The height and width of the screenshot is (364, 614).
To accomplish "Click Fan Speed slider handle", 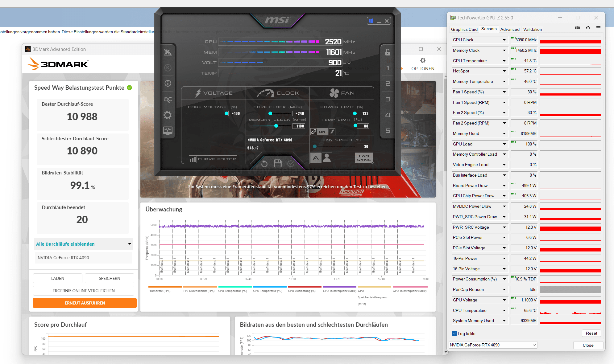I will pos(315,146).
